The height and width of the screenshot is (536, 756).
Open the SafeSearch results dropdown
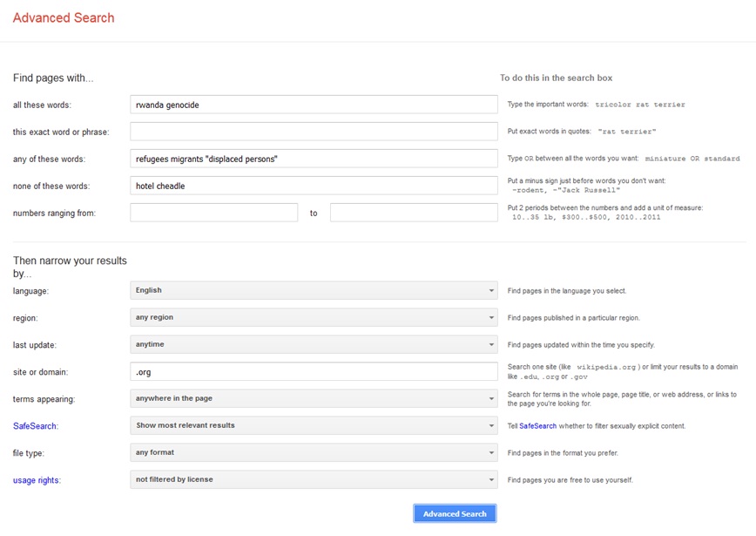point(314,426)
